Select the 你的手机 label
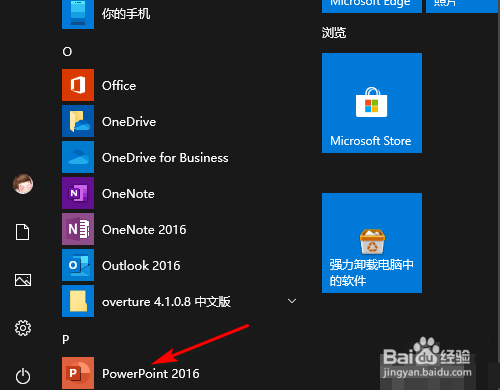Screen dimensions: 500x390 click(126, 14)
